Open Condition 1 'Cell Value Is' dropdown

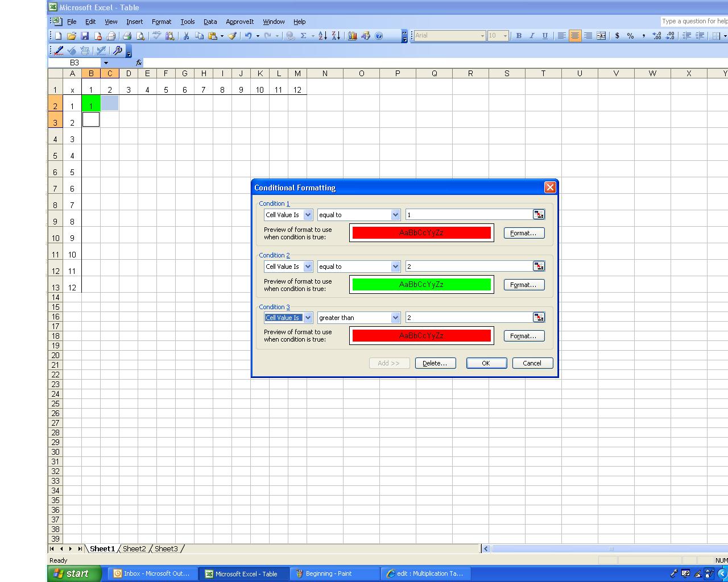click(x=308, y=215)
